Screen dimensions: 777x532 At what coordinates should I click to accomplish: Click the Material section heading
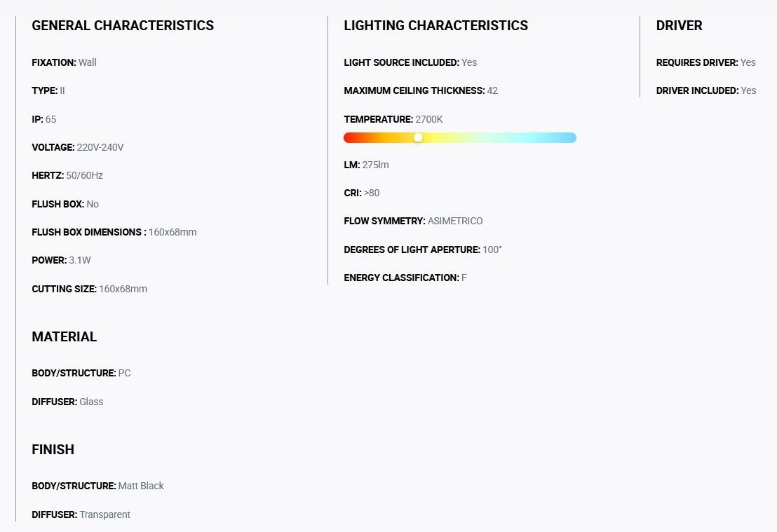click(x=64, y=337)
